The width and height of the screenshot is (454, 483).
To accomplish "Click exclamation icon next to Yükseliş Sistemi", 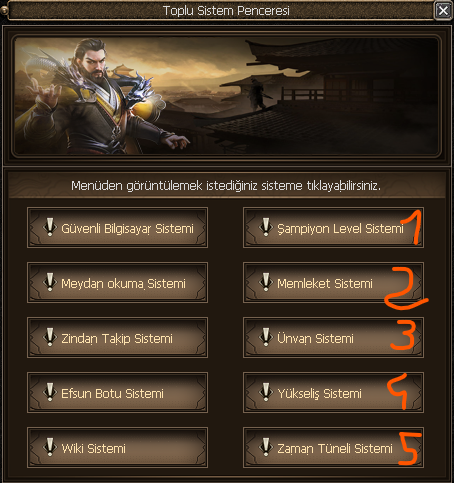I will (266, 392).
